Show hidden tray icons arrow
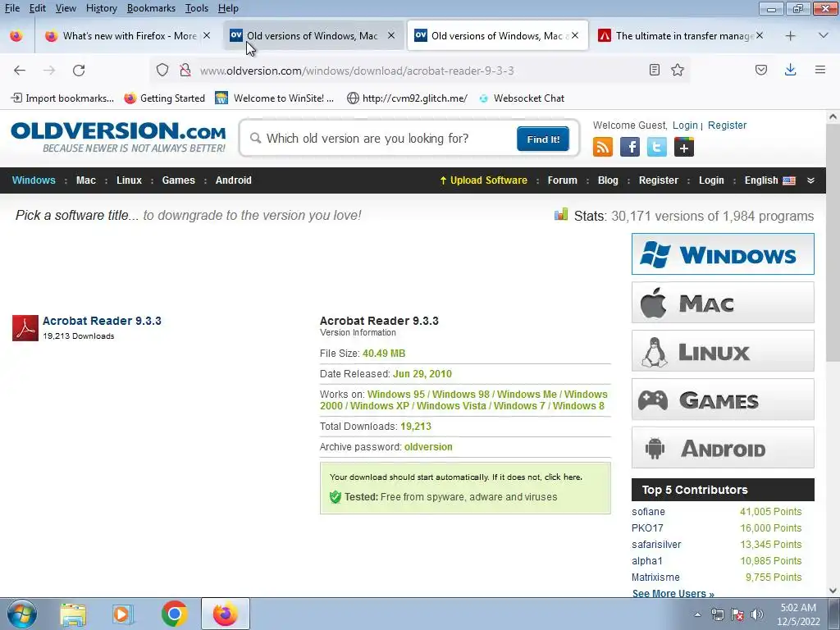The width and height of the screenshot is (840, 630). click(x=697, y=615)
